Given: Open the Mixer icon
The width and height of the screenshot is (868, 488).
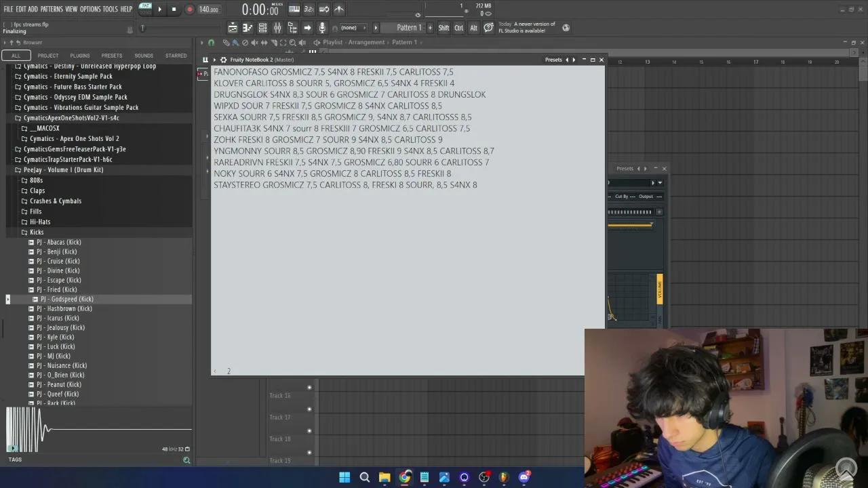Looking at the screenshot, I should click(277, 28).
